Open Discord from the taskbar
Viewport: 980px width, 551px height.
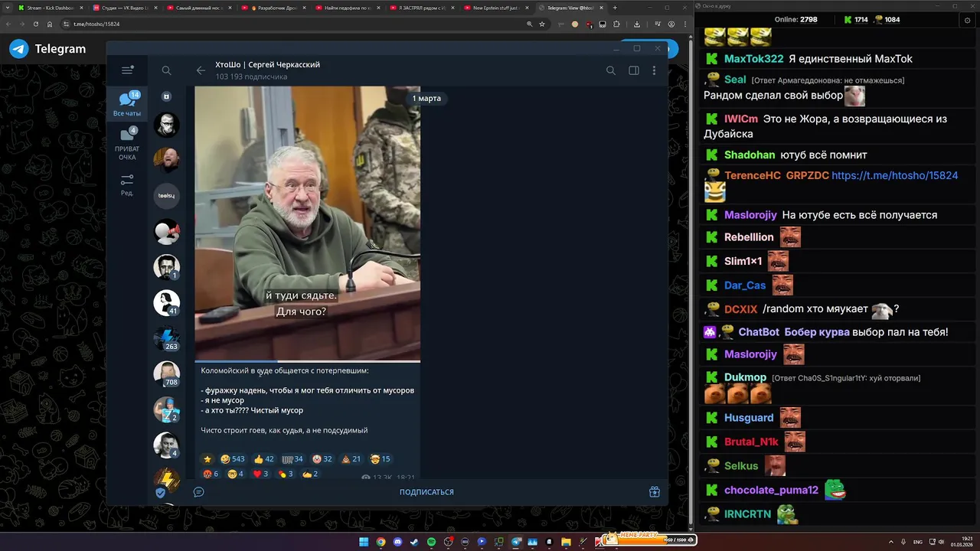[397, 542]
